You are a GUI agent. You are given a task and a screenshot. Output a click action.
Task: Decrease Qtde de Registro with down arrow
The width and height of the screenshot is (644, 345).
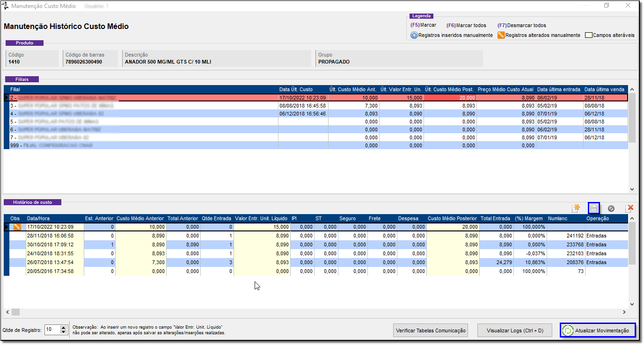(x=64, y=332)
